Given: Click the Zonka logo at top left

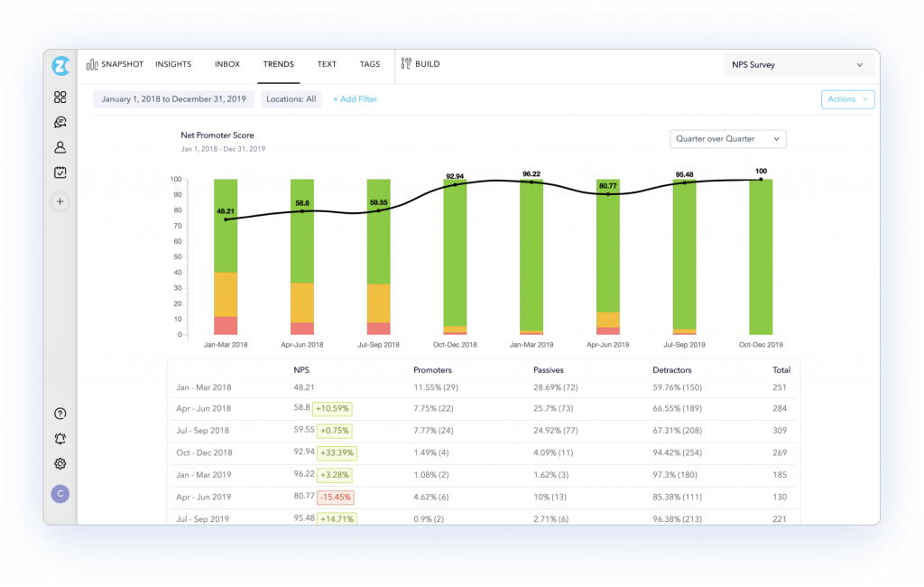Looking at the screenshot, I should (x=60, y=65).
